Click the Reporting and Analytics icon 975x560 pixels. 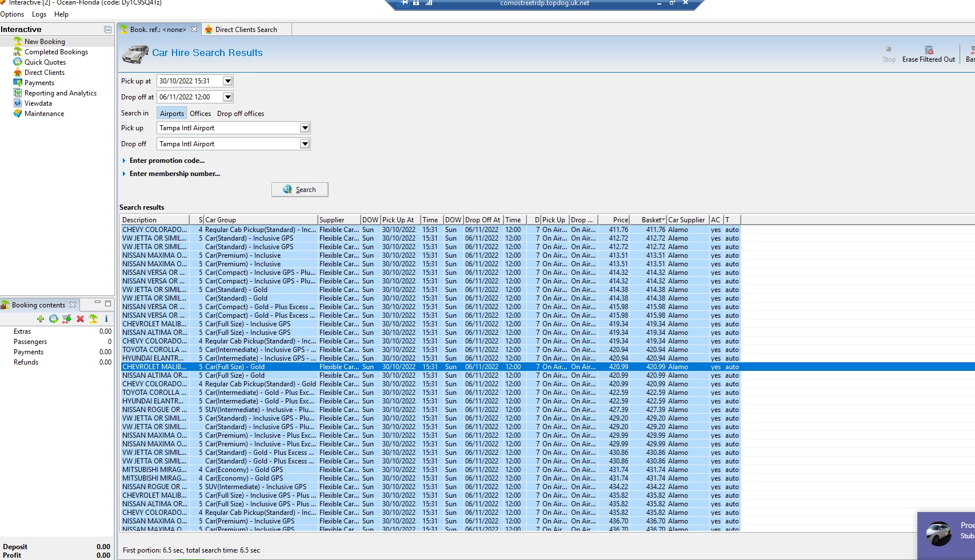tap(18, 93)
